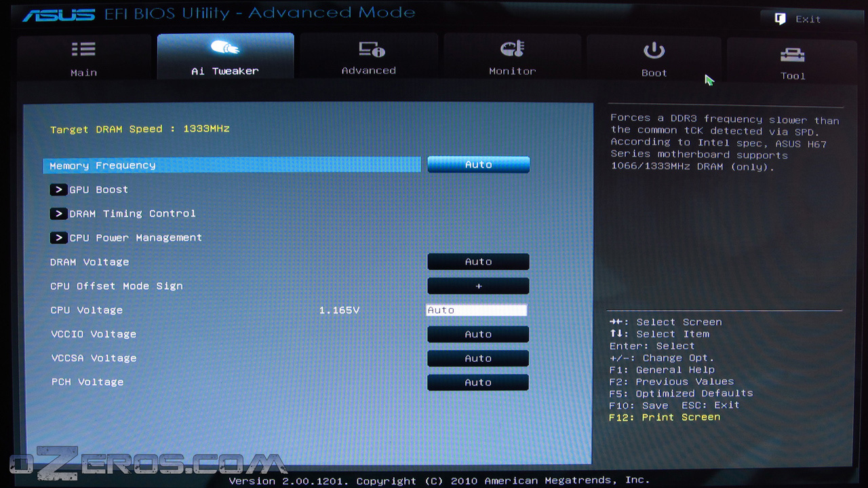Viewport: 868px width, 488px height.
Task: Click the Exit button icon
Action: click(x=780, y=19)
